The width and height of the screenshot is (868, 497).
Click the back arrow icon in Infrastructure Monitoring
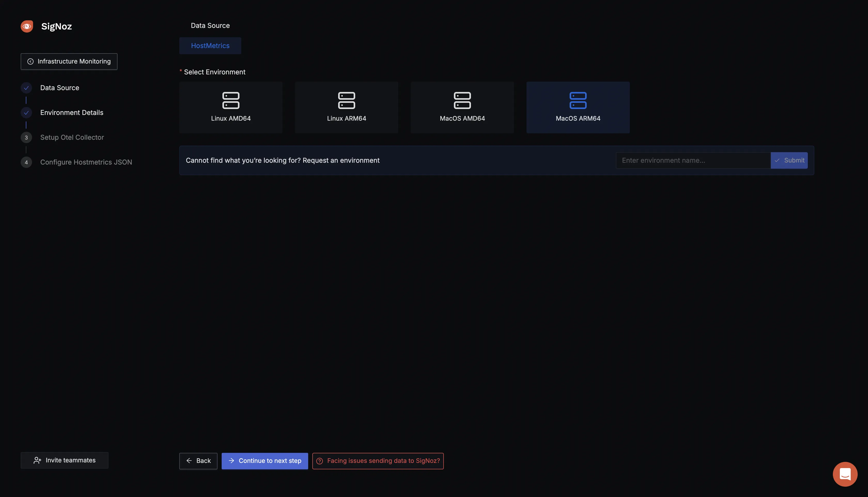point(30,61)
